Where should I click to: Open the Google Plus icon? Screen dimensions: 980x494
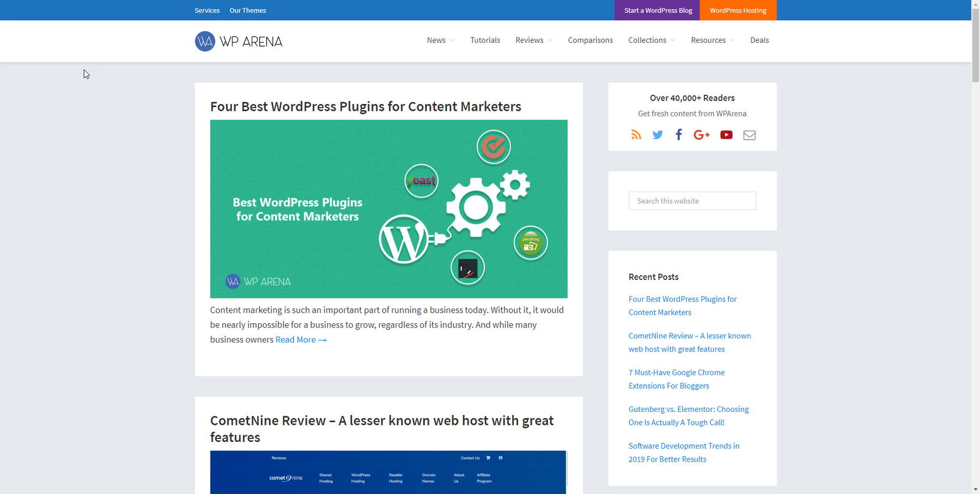701,135
